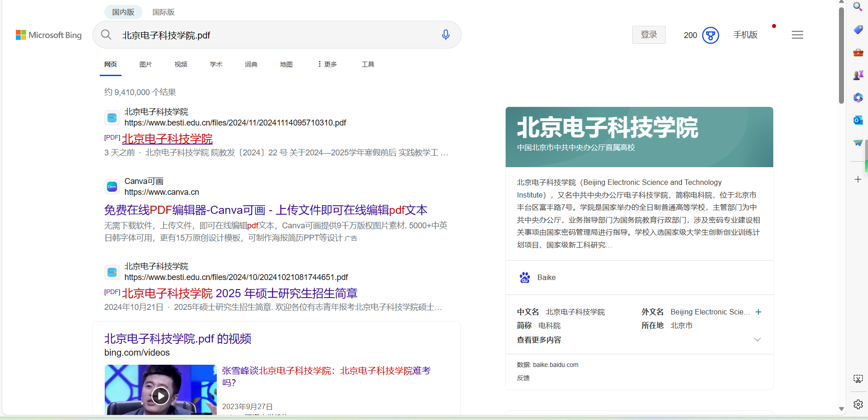868x420 pixels.
Task: Open Canva可画 免费在线PDF编辑器 link
Action: coord(266,210)
